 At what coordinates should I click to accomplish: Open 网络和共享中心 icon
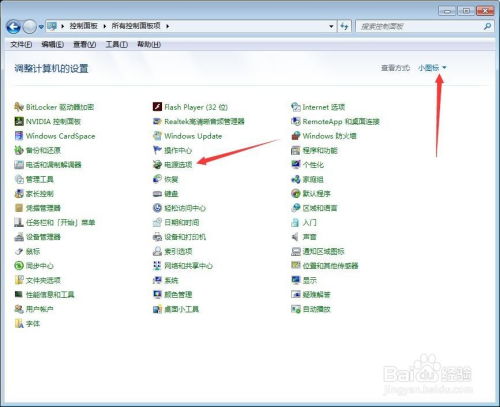click(x=157, y=266)
